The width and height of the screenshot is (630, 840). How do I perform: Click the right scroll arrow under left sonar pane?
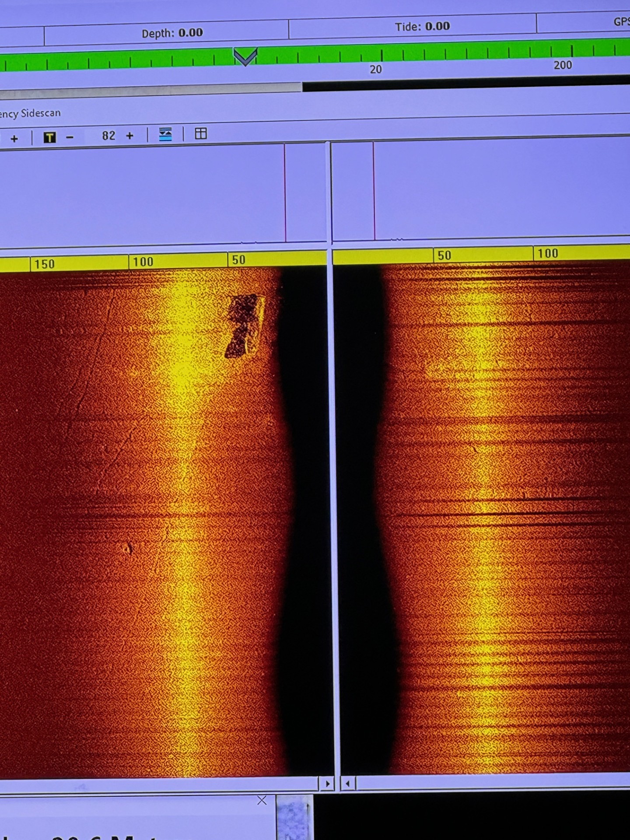pos(327,784)
